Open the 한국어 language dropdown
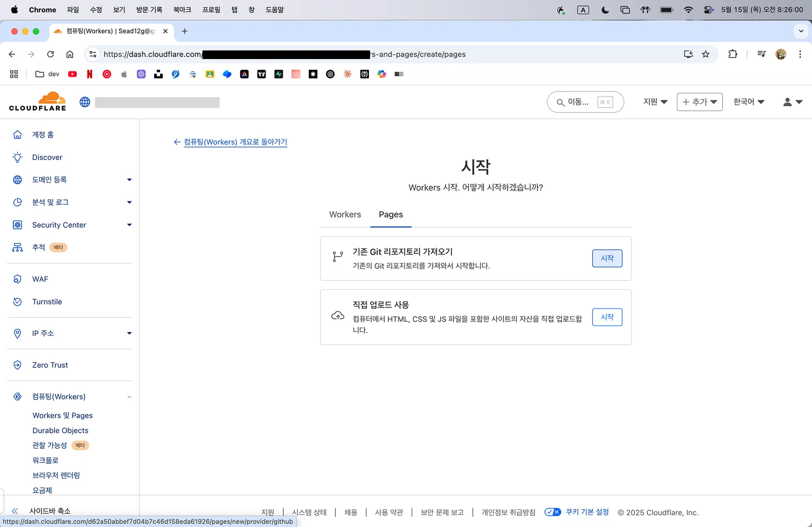812x527 pixels. click(749, 102)
